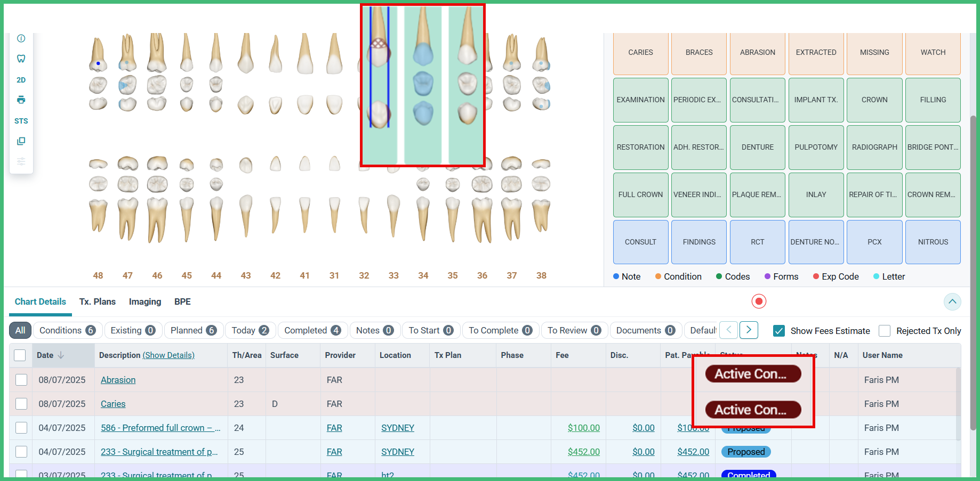
Task: Select lower tooth number 36
Action: pos(482,275)
